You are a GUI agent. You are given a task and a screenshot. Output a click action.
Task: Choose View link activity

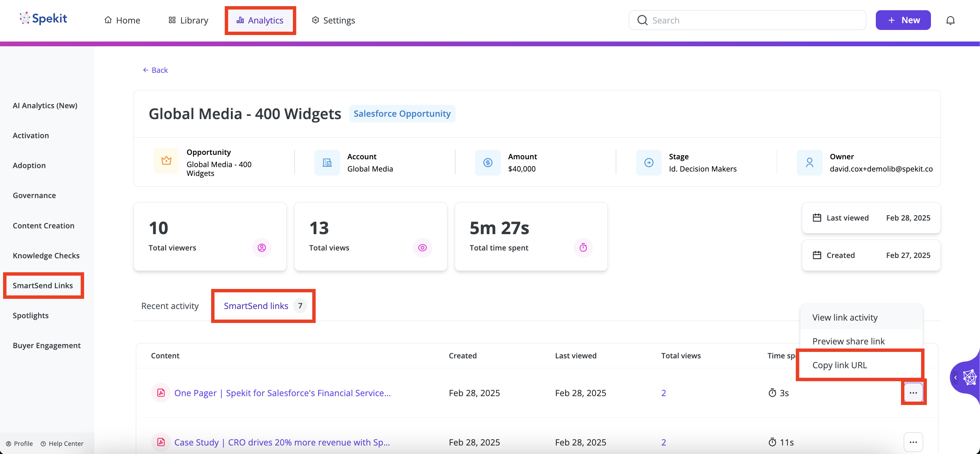[x=861, y=318]
